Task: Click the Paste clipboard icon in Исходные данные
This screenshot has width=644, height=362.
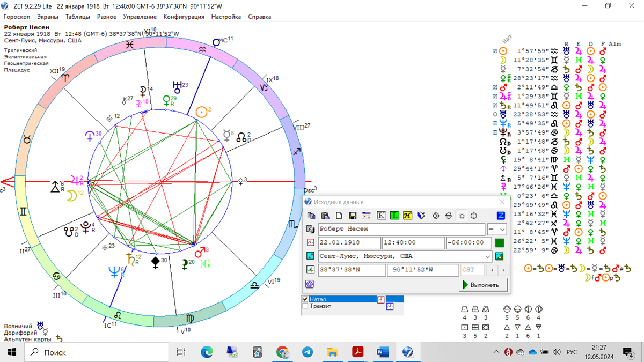Action: coord(325,216)
